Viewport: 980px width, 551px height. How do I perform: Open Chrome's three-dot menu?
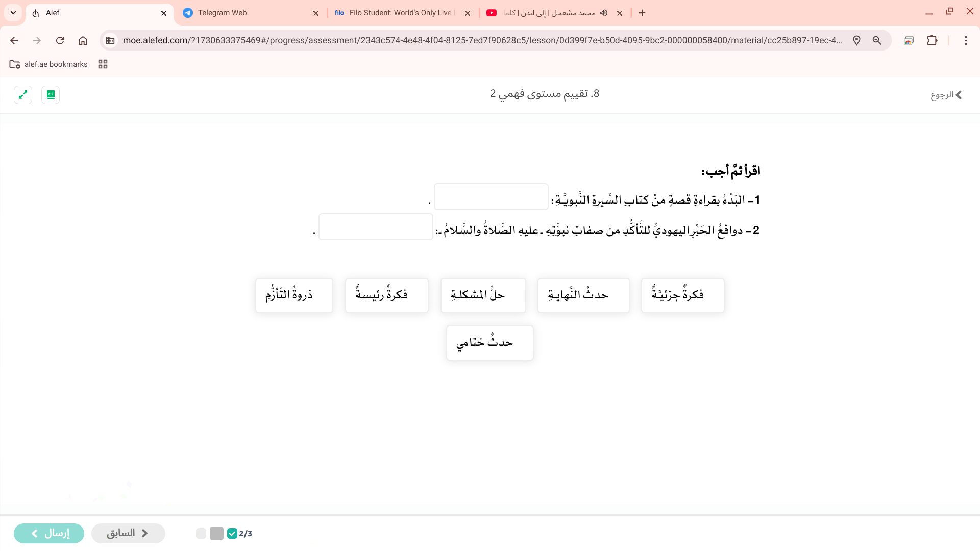966,40
